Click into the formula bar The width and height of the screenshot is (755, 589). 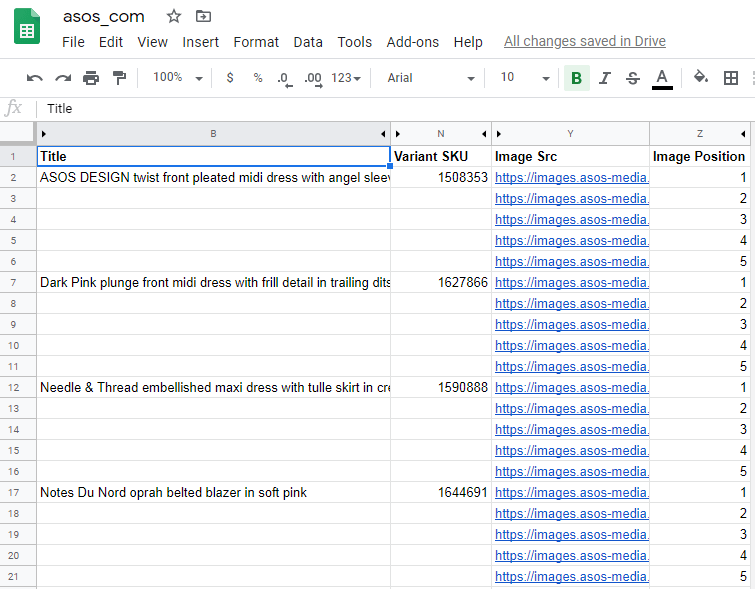395,109
